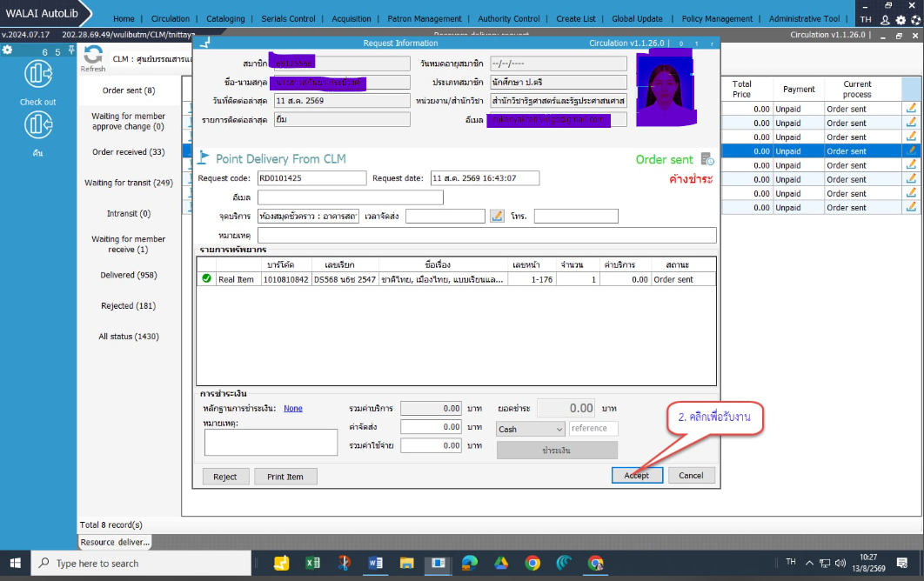Click the user profile icon at top right

(885, 19)
